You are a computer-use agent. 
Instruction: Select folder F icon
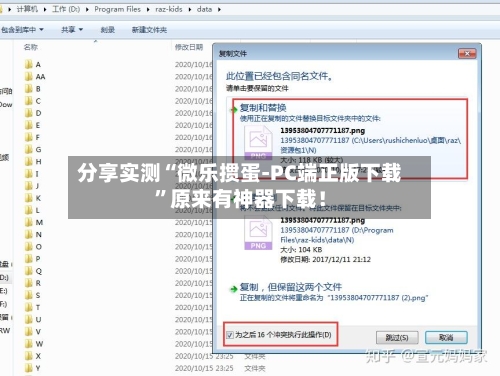pyautogui.click(x=29, y=137)
